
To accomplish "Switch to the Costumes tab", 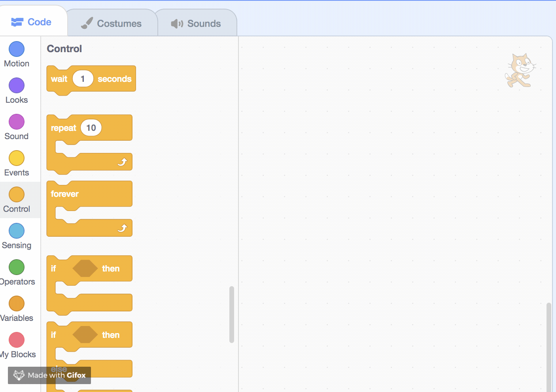I will coord(112,23).
